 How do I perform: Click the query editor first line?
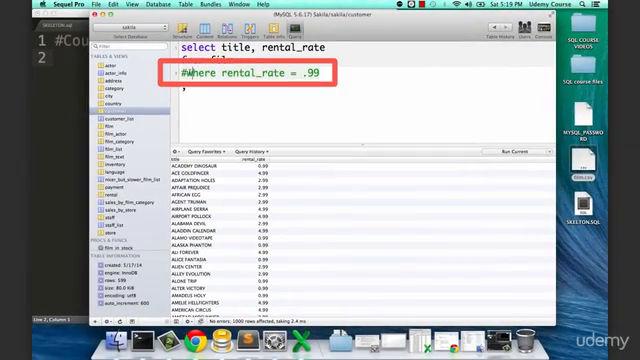click(x=253, y=48)
